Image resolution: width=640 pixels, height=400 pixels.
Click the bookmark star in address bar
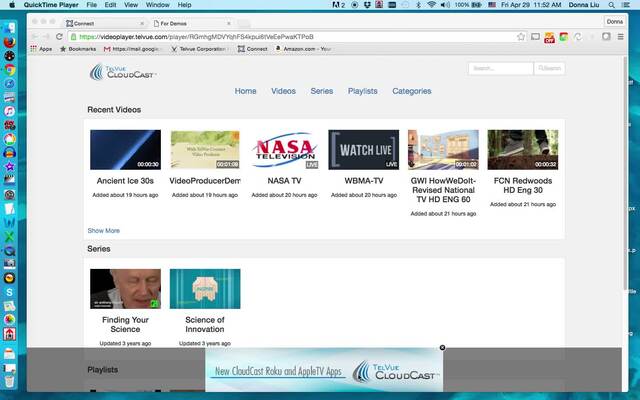pyautogui.click(x=521, y=36)
